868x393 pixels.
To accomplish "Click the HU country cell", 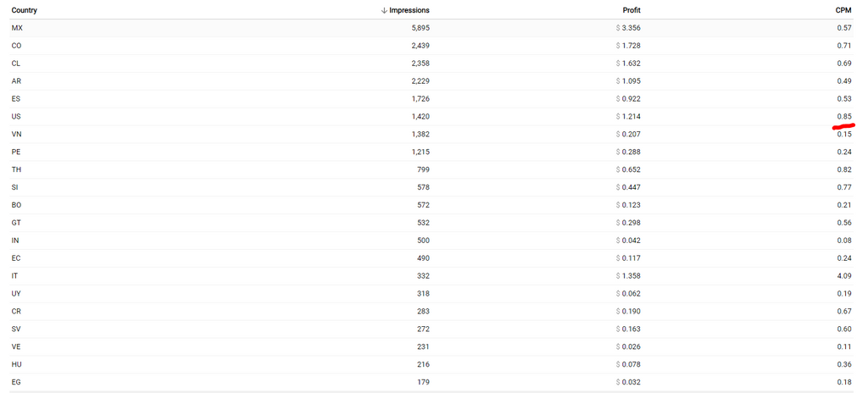I will click(16, 364).
